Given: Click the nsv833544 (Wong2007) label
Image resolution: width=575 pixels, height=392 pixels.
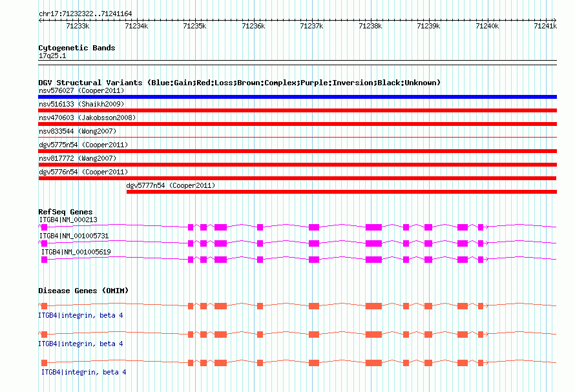Looking at the screenshot, I should click(78, 131).
